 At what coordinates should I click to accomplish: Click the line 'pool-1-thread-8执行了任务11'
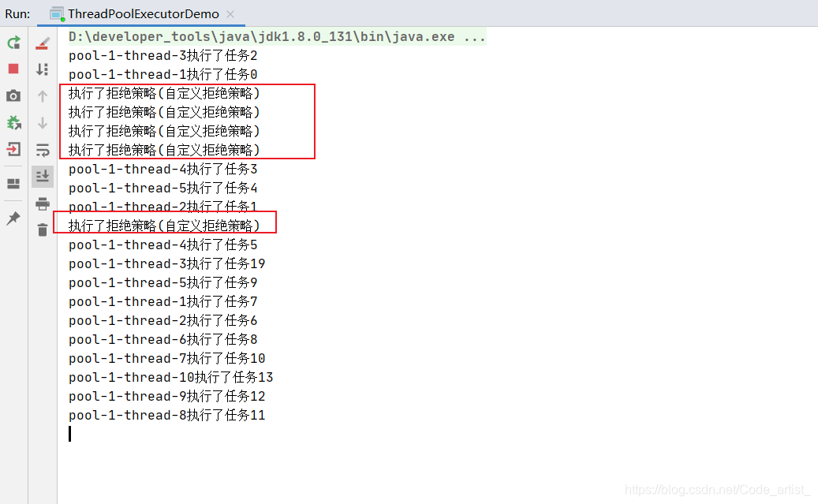(x=167, y=416)
